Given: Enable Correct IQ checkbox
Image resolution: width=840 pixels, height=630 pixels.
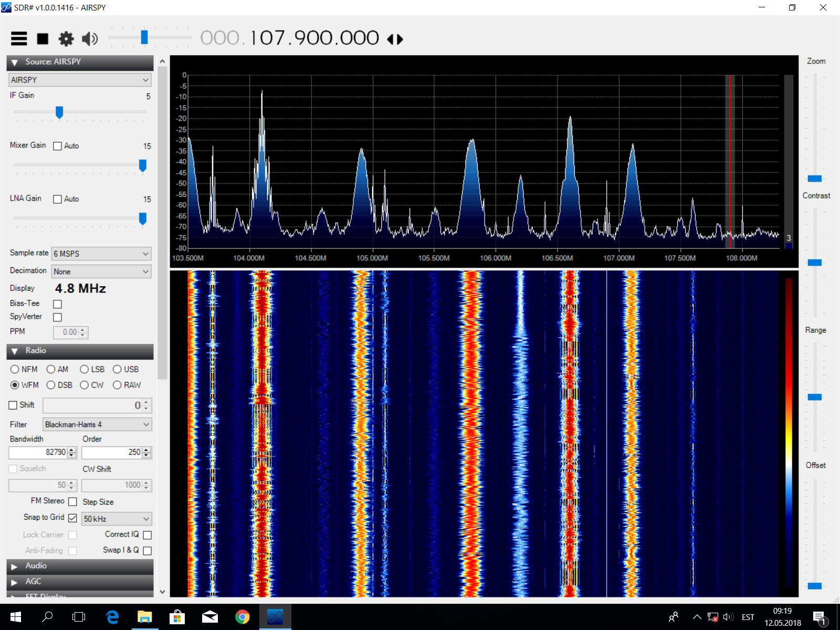Looking at the screenshot, I should (x=148, y=535).
